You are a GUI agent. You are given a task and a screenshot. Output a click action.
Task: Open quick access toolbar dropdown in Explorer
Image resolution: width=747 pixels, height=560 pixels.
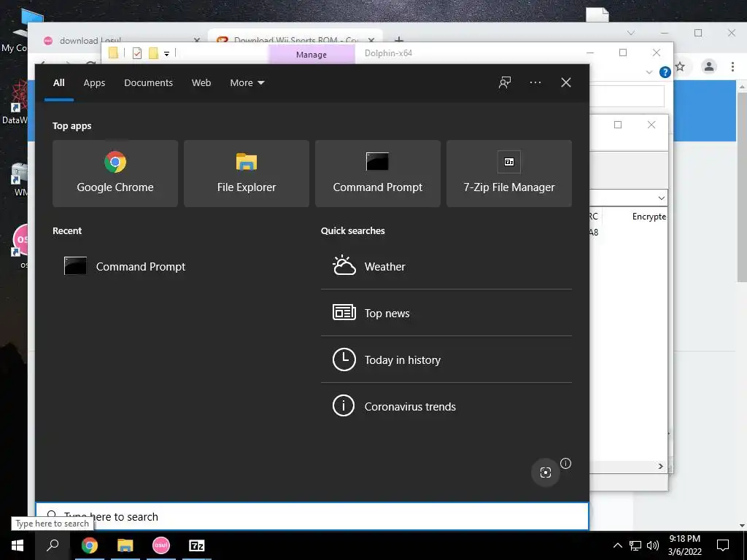(167, 54)
